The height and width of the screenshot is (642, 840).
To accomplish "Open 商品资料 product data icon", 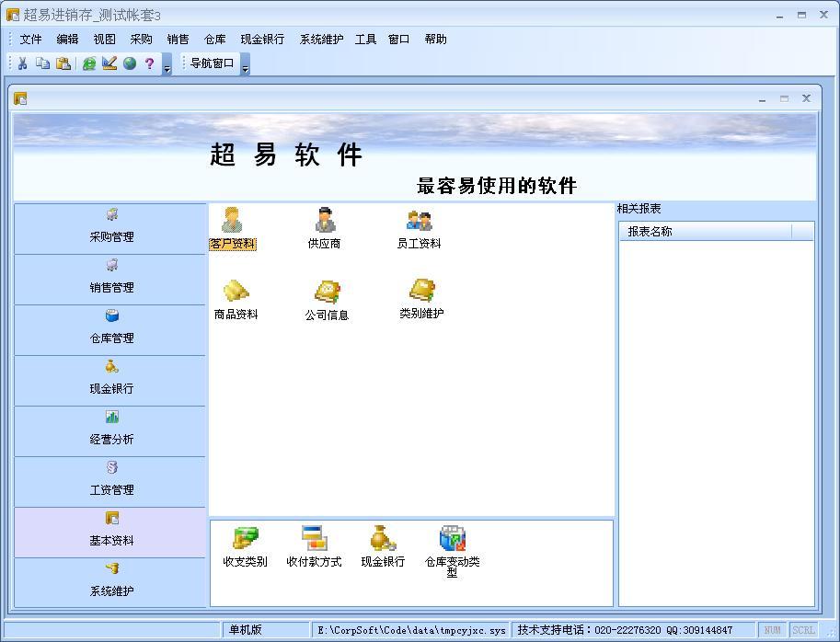I will tap(236, 300).
